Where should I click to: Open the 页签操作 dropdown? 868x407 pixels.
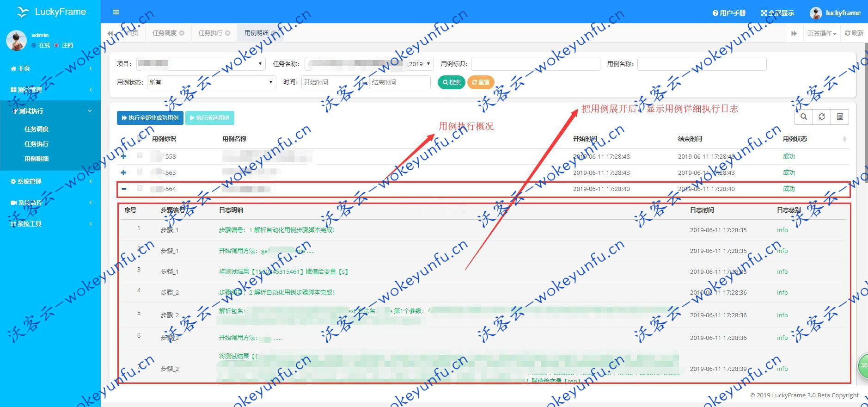pyautogui.click(x=822, y=33)
